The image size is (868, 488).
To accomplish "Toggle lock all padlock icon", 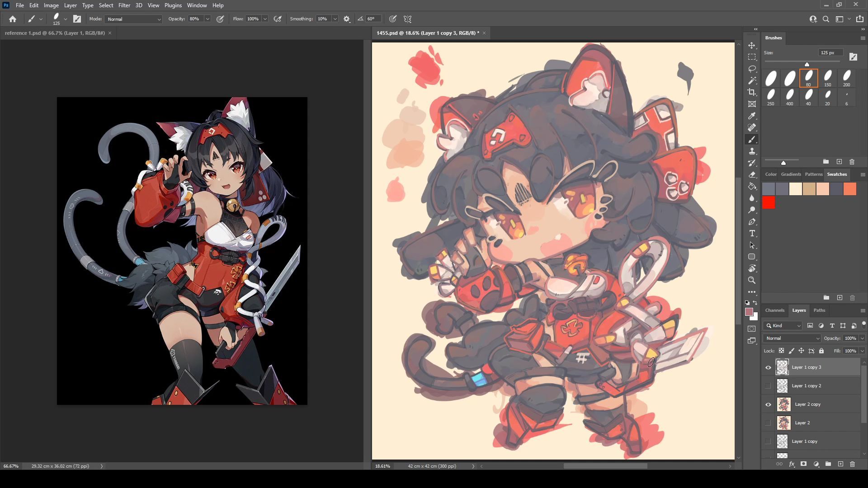I will click(x=821, y=351).
